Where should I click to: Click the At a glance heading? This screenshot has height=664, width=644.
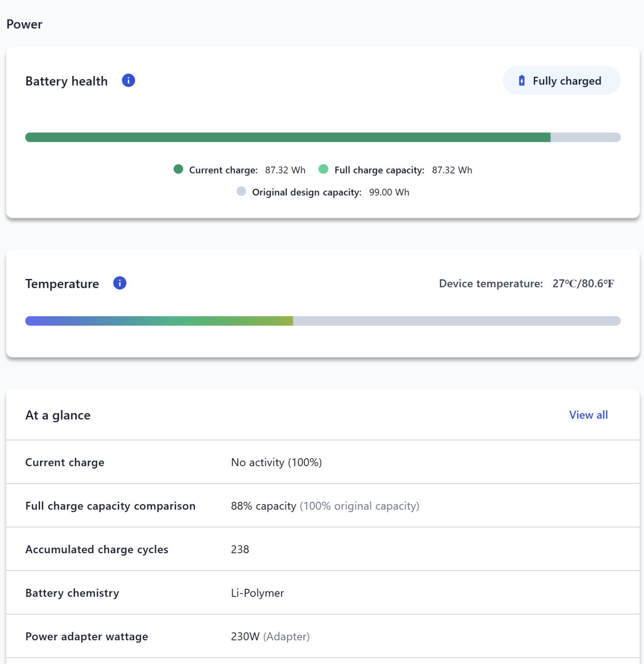58,415
